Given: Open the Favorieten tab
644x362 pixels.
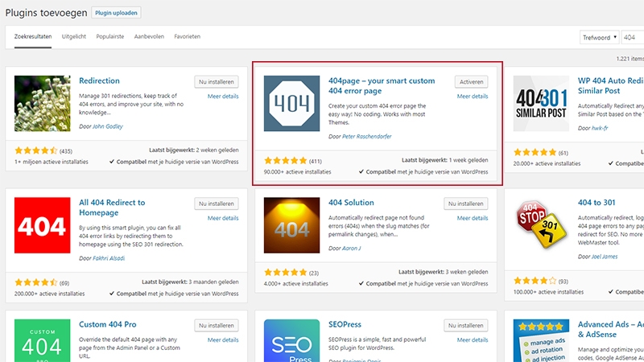Looking at the screenshot, I should 188,36.
